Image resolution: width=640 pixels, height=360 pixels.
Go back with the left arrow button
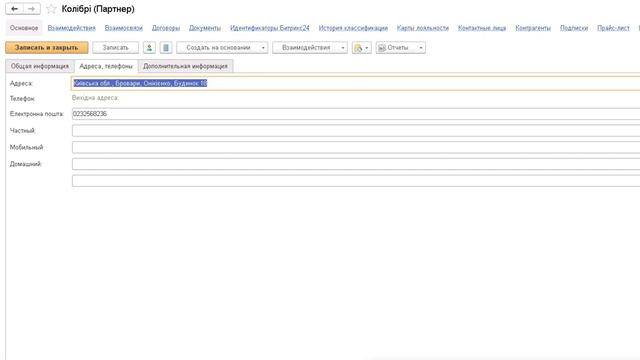[14, 9]
